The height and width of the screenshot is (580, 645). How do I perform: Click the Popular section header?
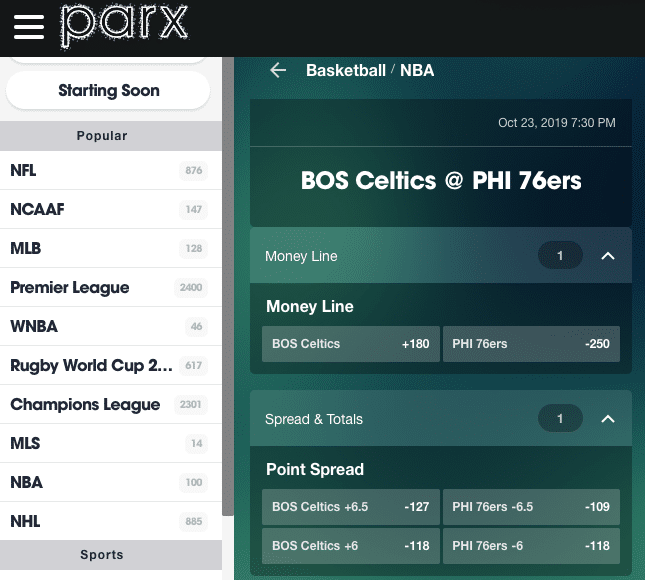click(x=111, y=136)
